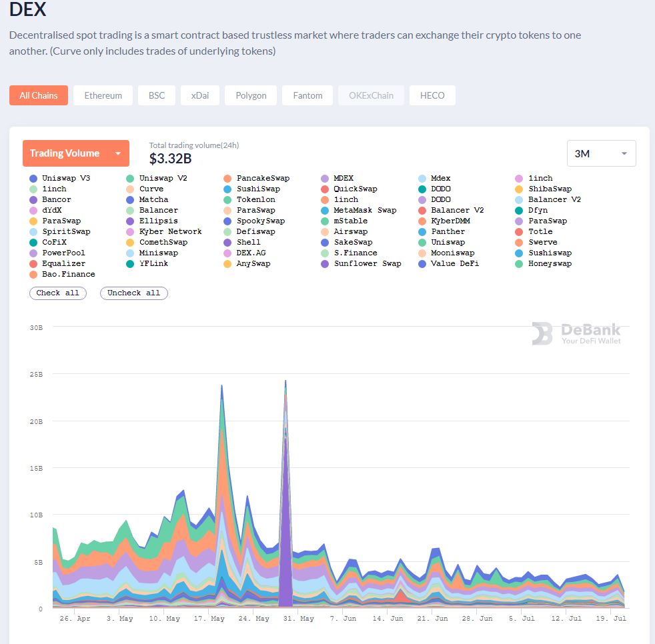The width and height of the screenshot is (655, 644).
Task: Choose the OKExChain tab
Action: click(x=372, y=95)
